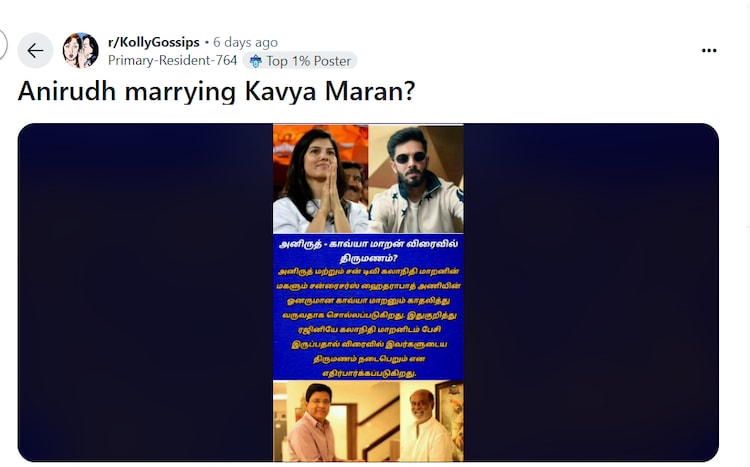Click the page vertical scrollbar
Image resolution: width=750 pixels, height=467 pixels.
(x=748, y=234)
